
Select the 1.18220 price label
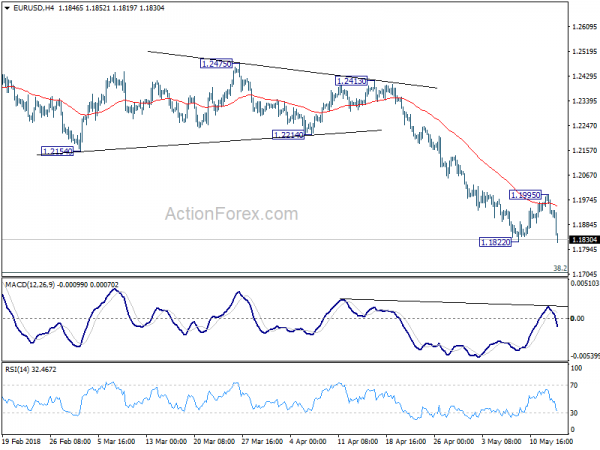pos(495,242)
